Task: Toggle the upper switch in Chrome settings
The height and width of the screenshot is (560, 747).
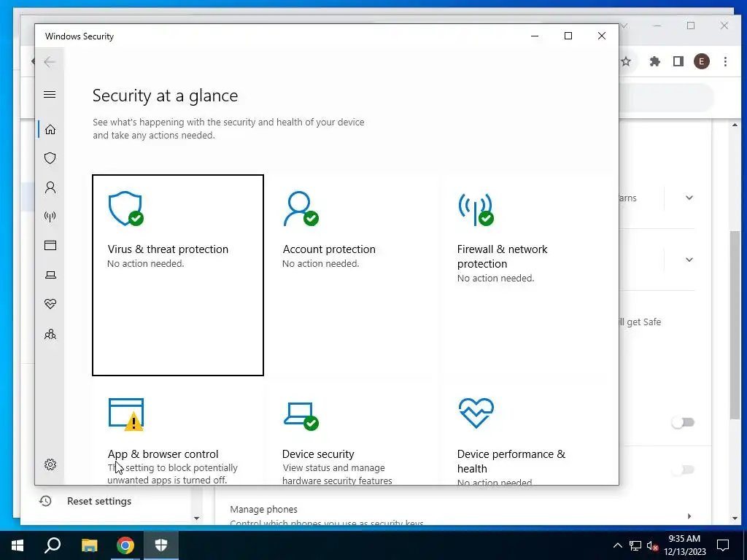Action: [683, 422]
